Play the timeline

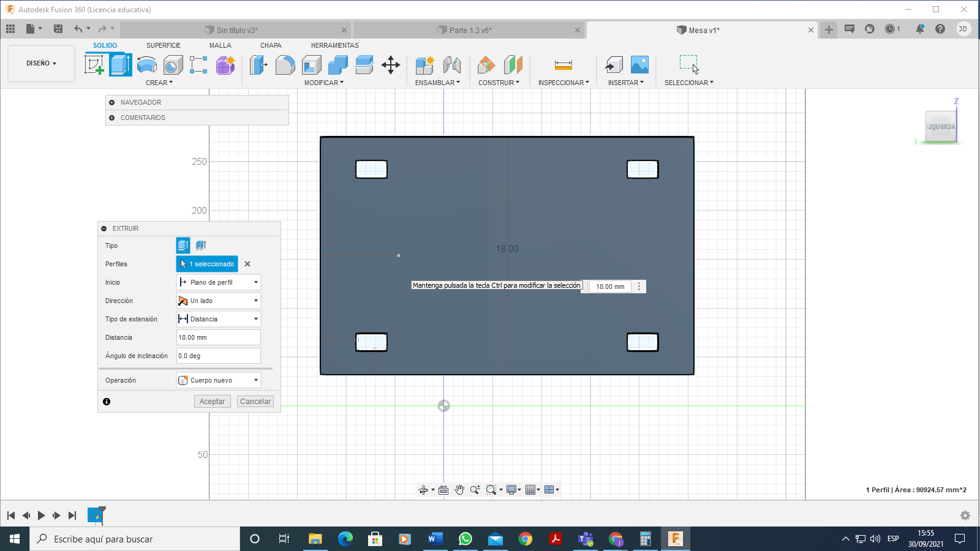coord(41,515)
